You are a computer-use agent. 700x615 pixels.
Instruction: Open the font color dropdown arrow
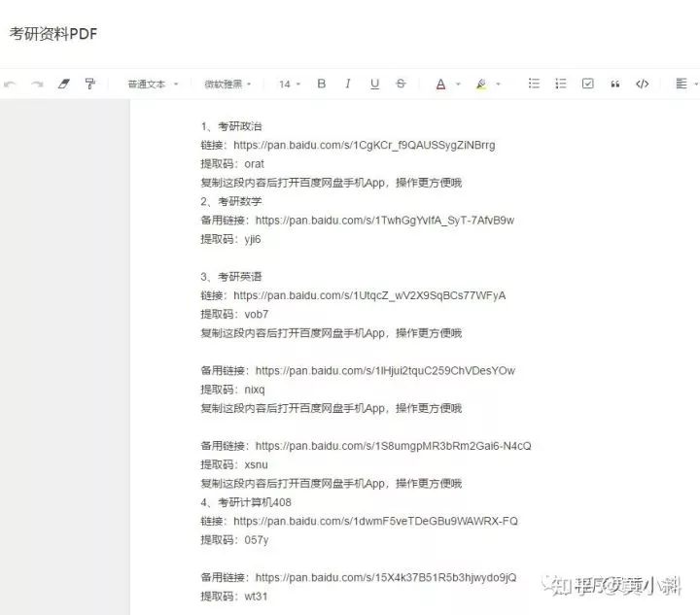(458, 84)
